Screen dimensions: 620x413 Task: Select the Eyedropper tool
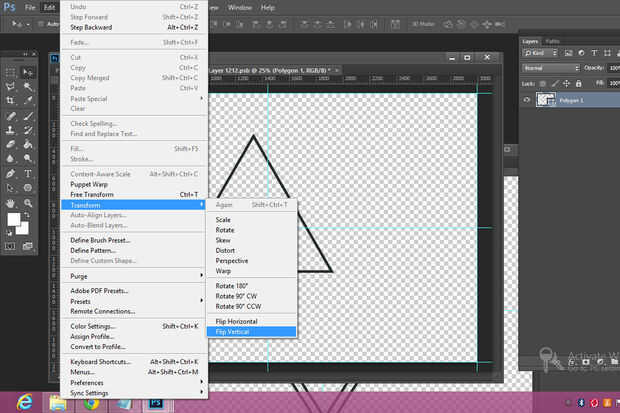click(28, 100)
